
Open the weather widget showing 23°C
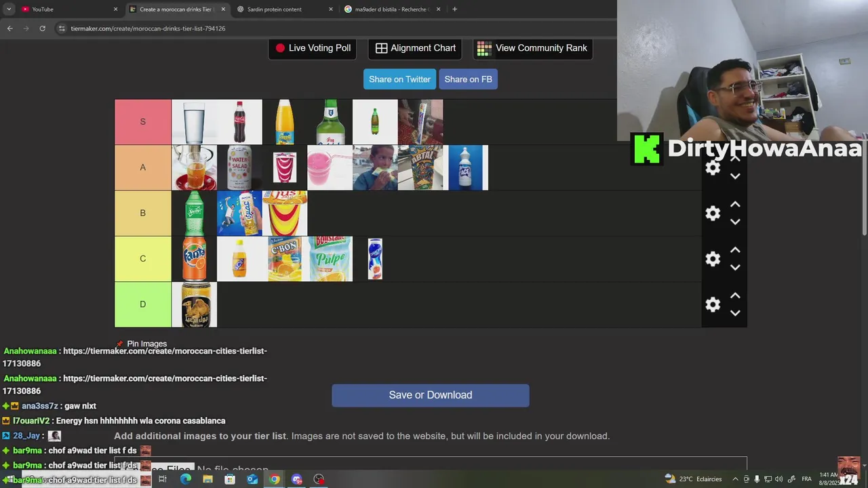click(x=693, y=479)
